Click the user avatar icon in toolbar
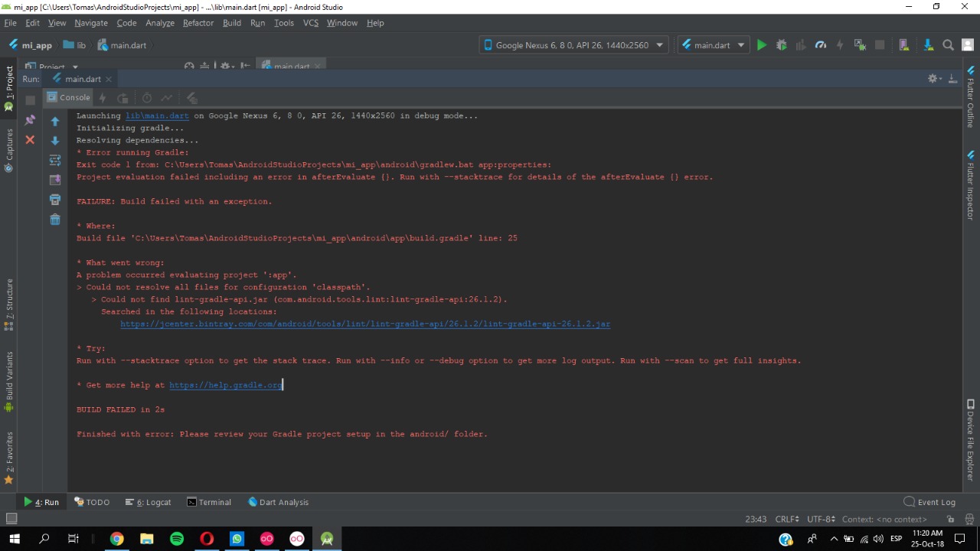Image resolution: width=980 pixels, height=551 pixels. coord(967,45)
